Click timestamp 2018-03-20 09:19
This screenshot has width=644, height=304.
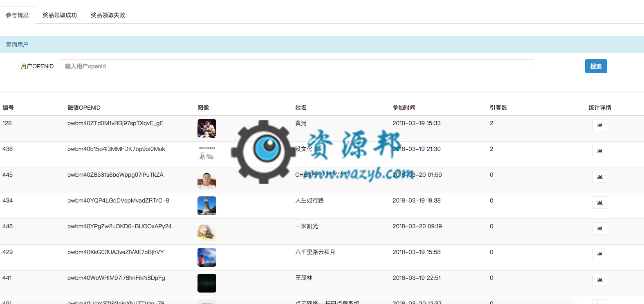[x=417, y=226]
